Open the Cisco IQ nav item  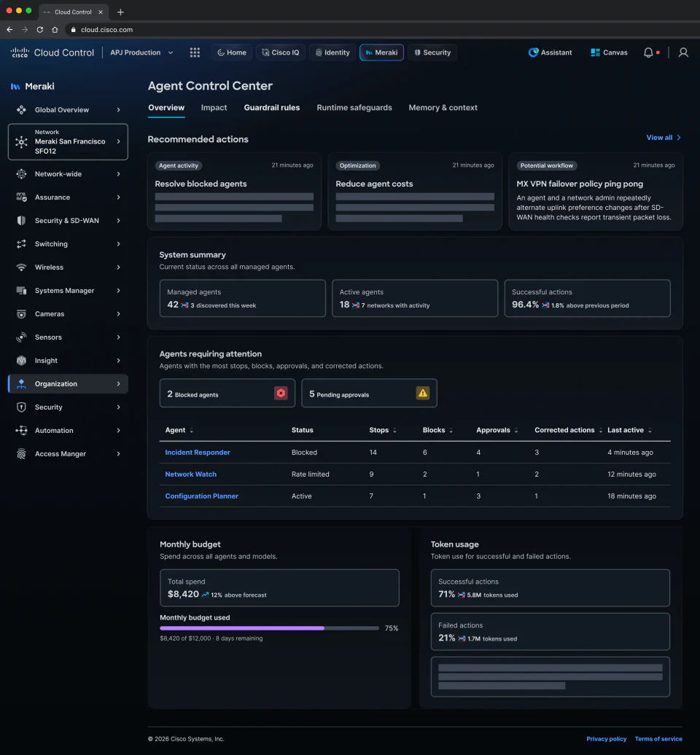[281, 52]
